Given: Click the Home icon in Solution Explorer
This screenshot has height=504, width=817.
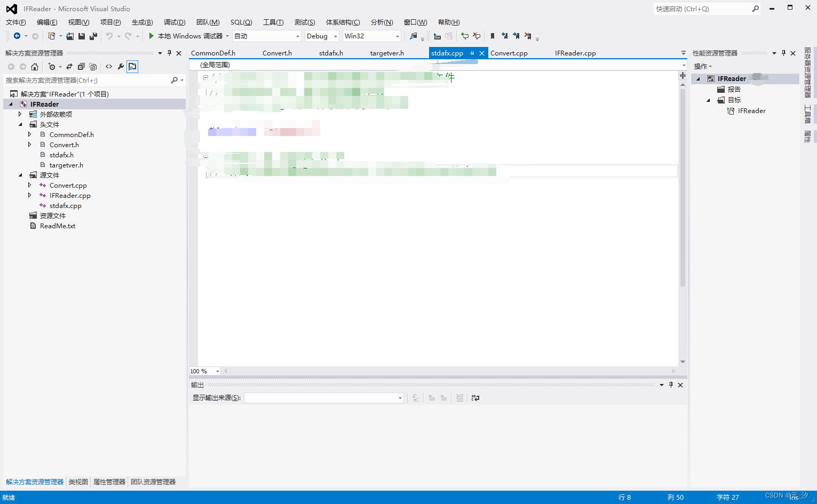Looking at the screenshot, I should (35, 67).
